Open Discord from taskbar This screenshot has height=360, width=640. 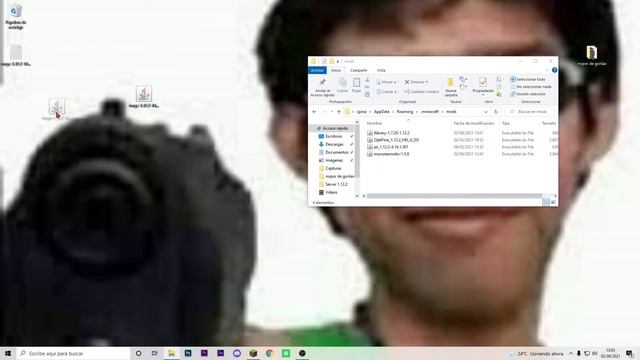[x=237, y=353]
